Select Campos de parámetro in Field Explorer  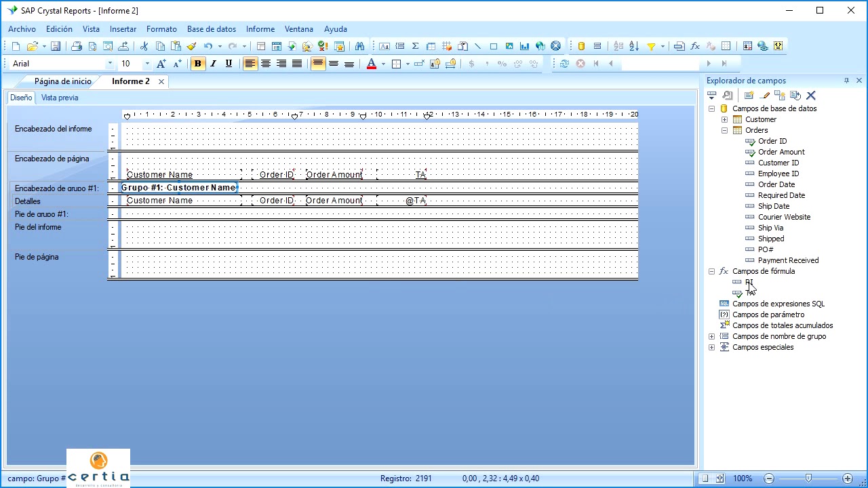coord(768,314)
